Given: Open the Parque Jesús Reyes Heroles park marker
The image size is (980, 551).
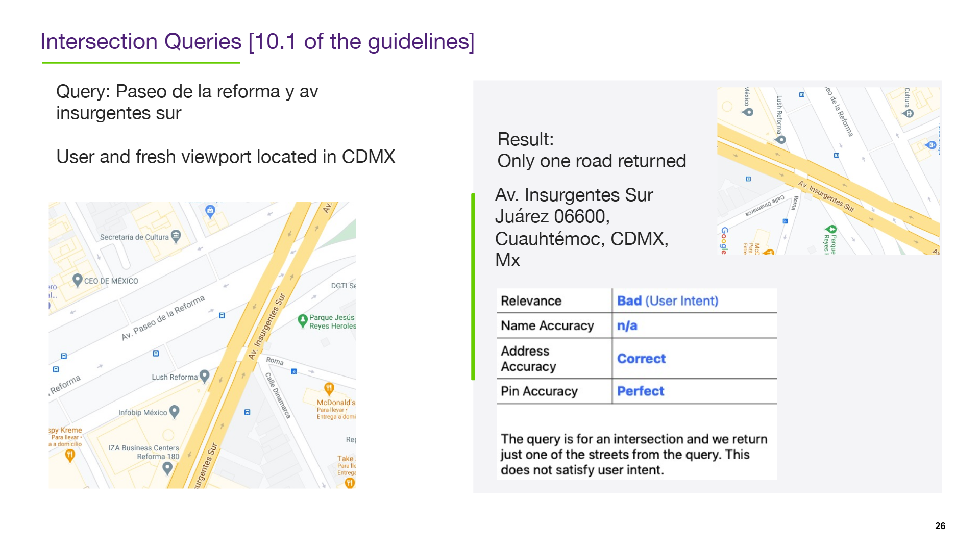Looking at the screenshot, I should point(303,321).
